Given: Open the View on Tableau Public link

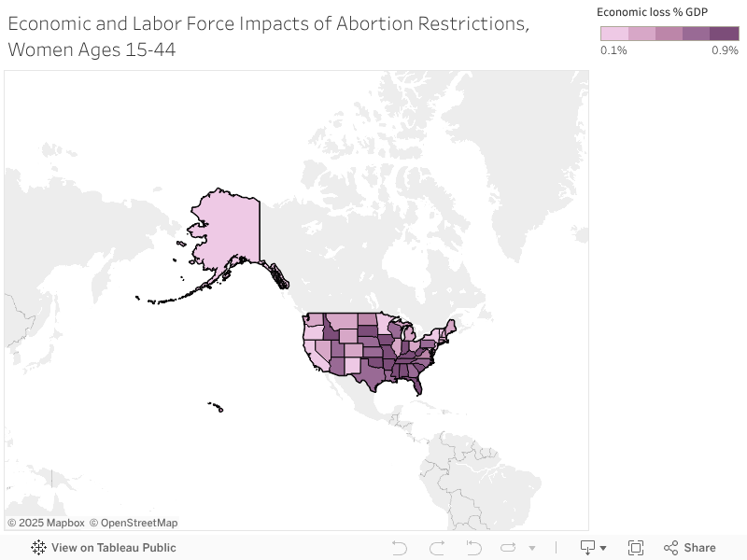Looking at the screenshot, I should coord(114,548).
